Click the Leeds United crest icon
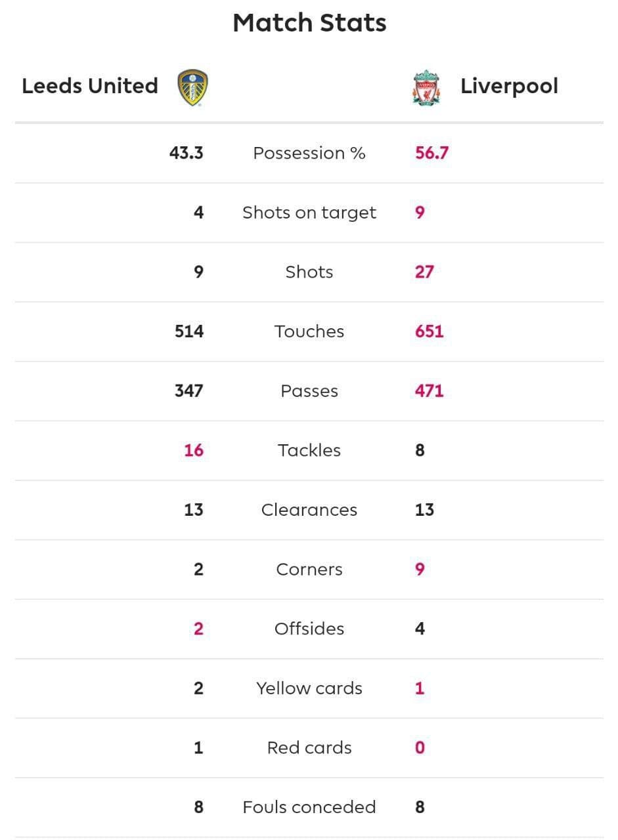The height and width of the screenshot is (840, 618). pyautogui.click(x=193, y=88)
